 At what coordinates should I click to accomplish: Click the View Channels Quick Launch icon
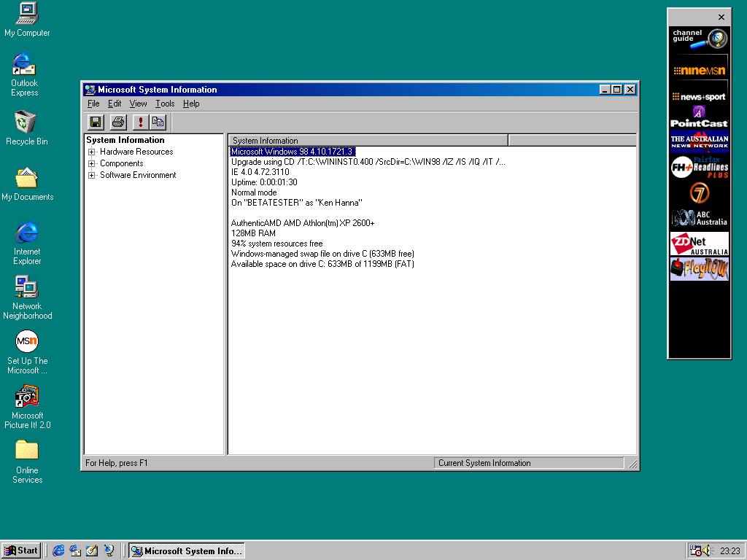[x=109, y=551]
